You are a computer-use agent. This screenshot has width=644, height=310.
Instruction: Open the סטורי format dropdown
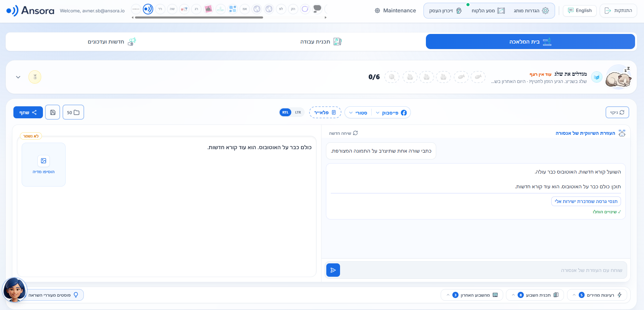358,113
